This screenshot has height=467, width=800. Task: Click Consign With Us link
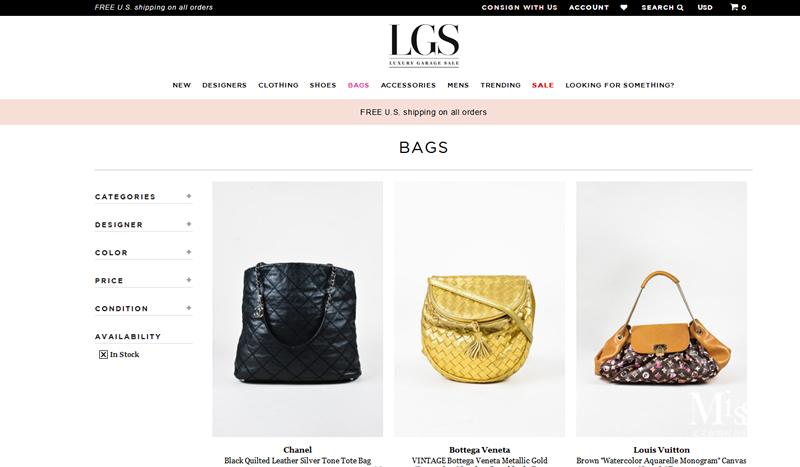(519, 7)
